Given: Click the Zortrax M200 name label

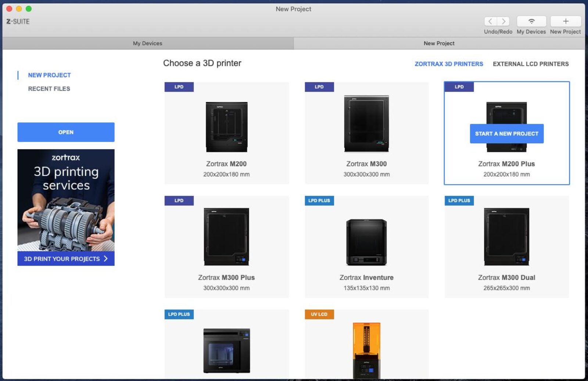Looking at the screenshot, I should (226, 164).
